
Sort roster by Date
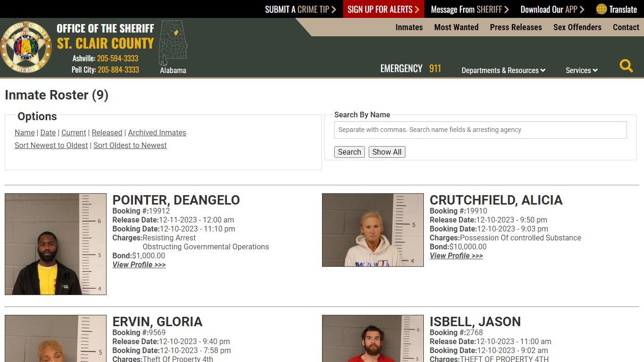pyautogui.click(x=48, y=133)
